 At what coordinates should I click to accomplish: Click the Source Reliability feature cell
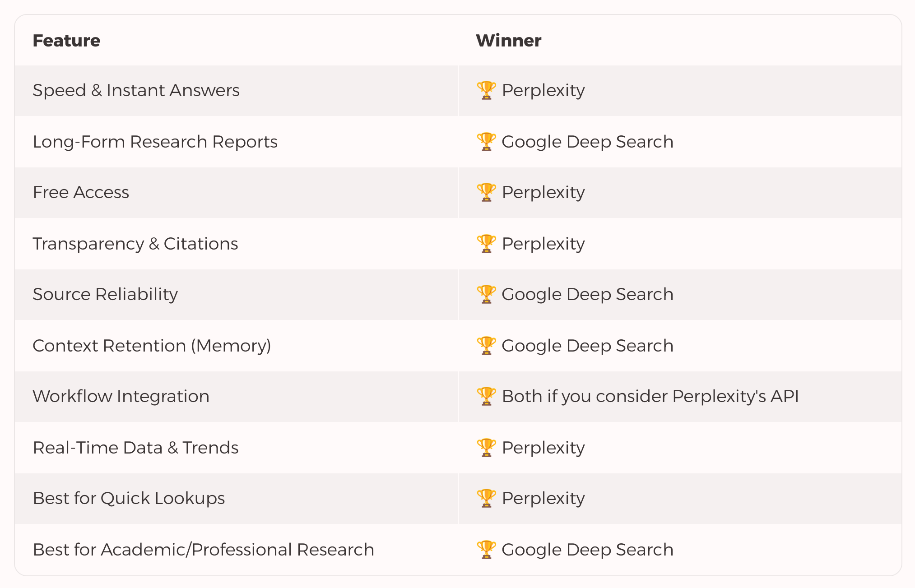click(x=237, y=295)
